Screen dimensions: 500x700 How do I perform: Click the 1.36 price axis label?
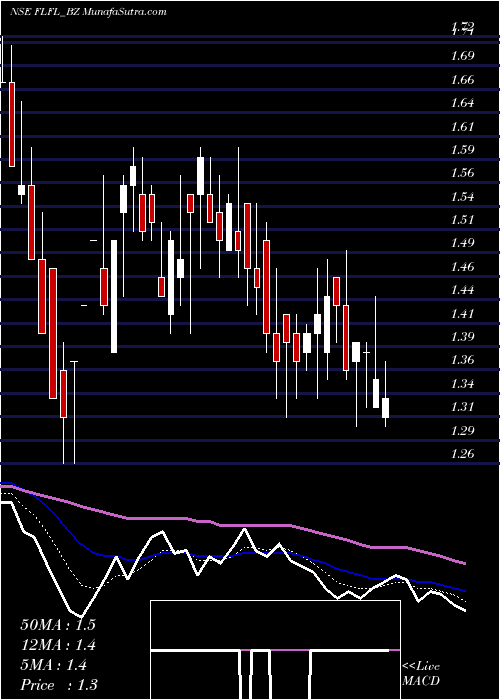click(462, 360)
